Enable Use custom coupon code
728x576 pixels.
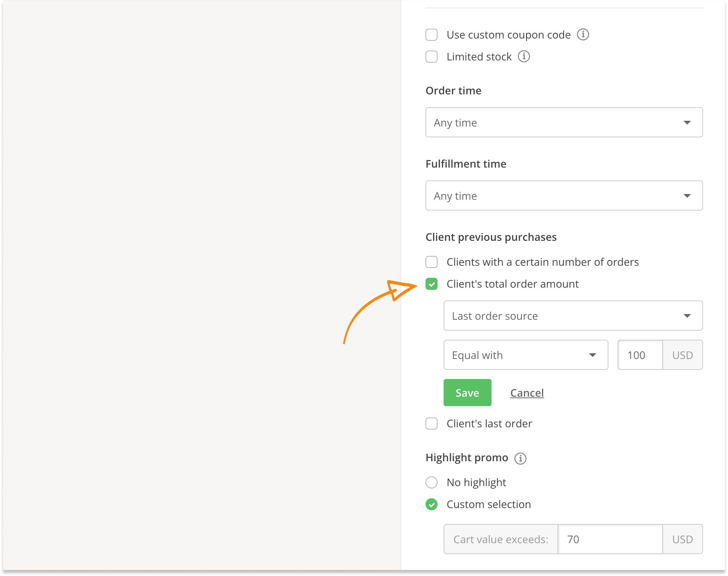click(431, 34)
